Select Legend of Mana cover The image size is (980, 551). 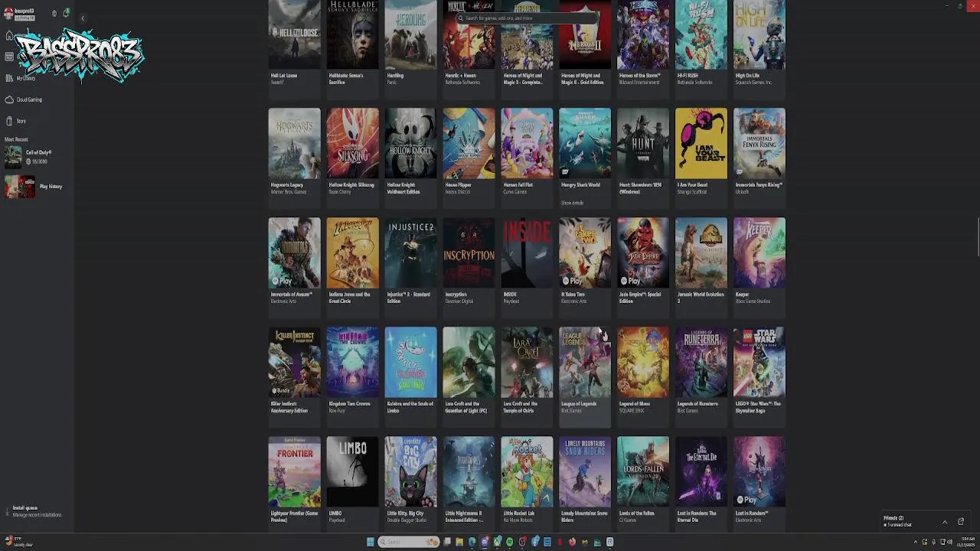(643, 362)
